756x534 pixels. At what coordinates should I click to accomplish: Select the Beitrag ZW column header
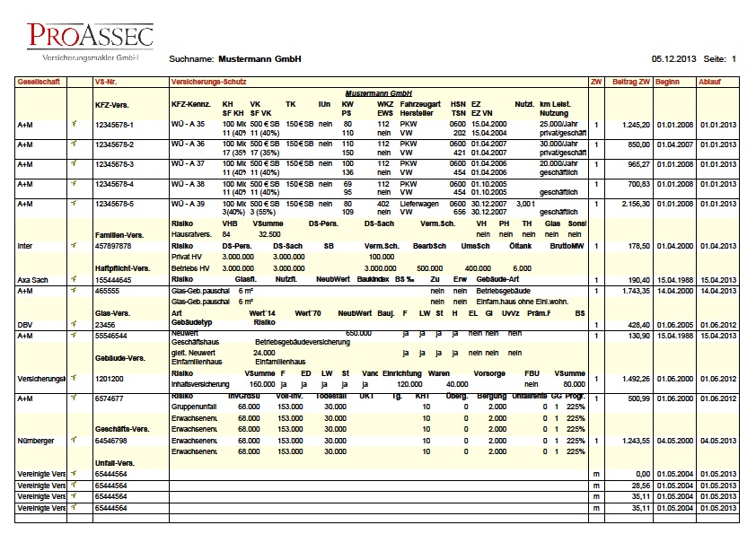[x=631, y=82]
